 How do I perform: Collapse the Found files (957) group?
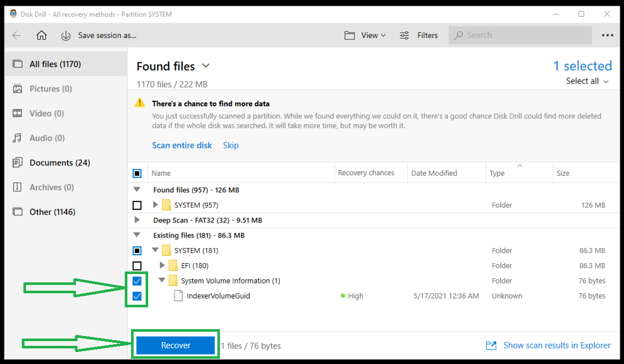(x=137, y=190)
